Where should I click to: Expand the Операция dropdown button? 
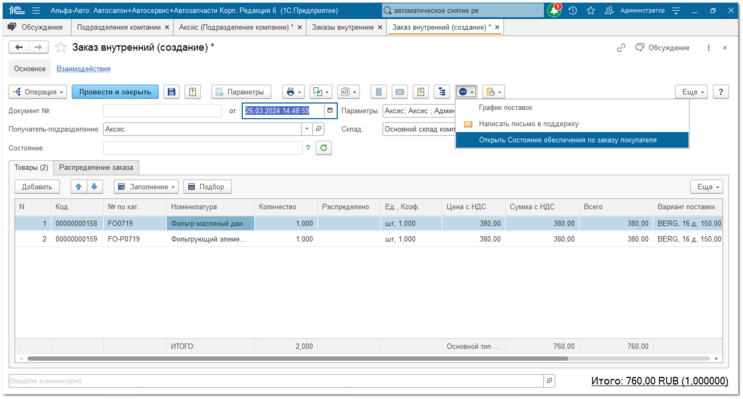(x=38, y=92)
